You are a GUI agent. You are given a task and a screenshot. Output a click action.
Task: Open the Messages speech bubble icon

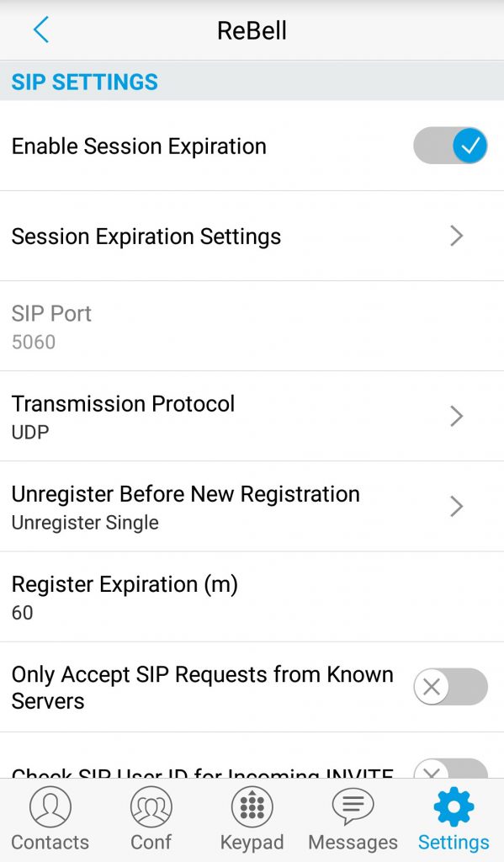click(353, 806)
